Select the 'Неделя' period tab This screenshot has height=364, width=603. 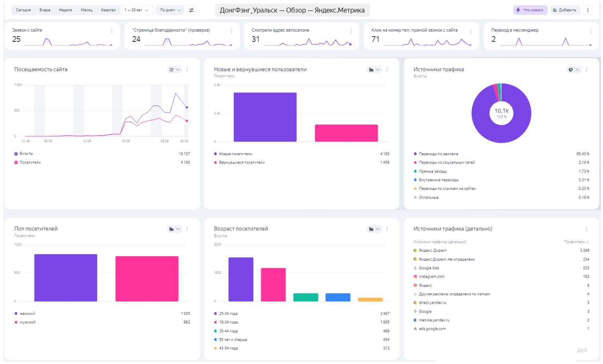(65, 10)
